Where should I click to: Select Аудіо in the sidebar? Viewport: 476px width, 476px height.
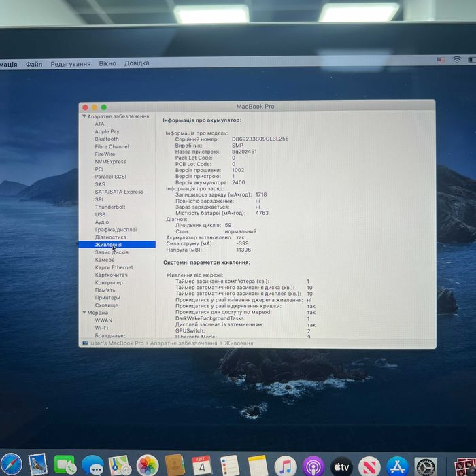[102, 222]
